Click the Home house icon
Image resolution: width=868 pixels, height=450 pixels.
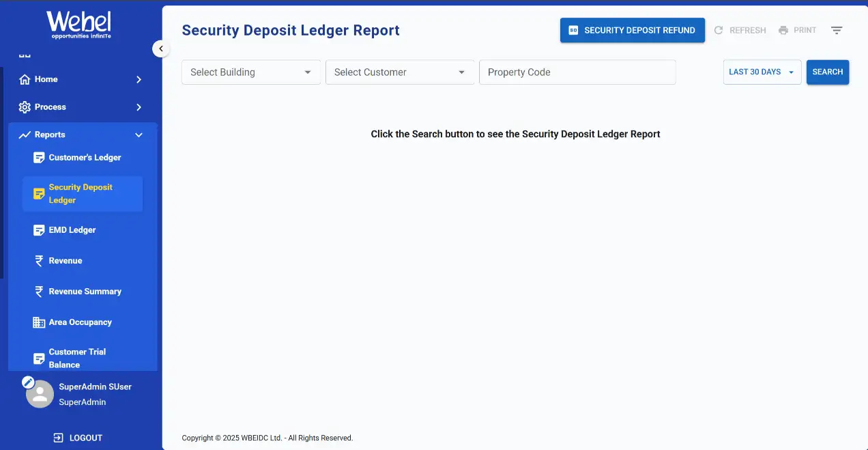25,79
